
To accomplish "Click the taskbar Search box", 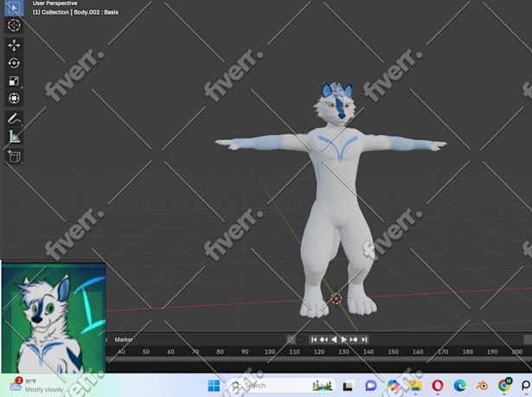I will click(x=282, y=386).
